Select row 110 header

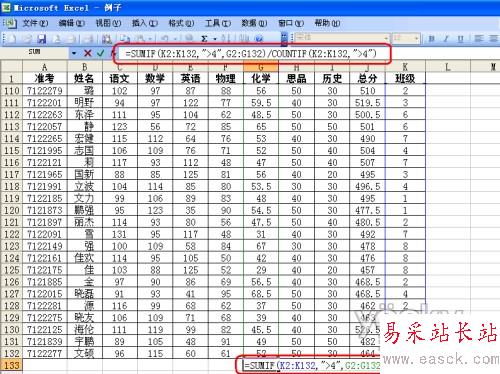(x=12, y=91)
